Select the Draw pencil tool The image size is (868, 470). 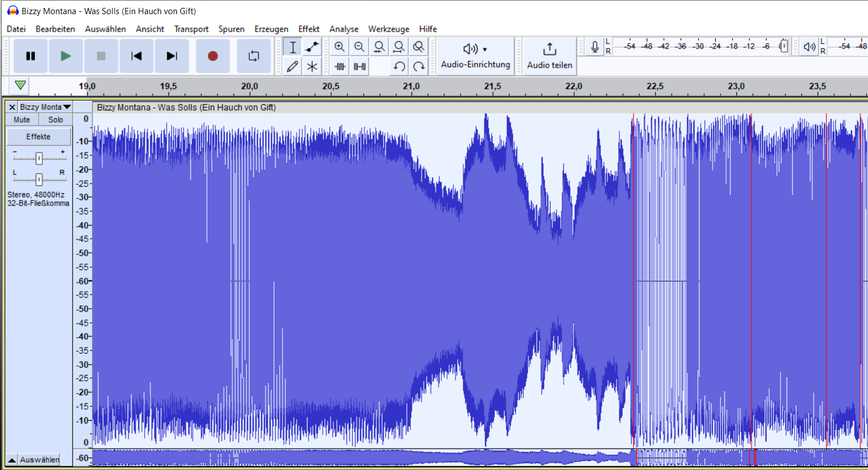(x=292, y=67)
